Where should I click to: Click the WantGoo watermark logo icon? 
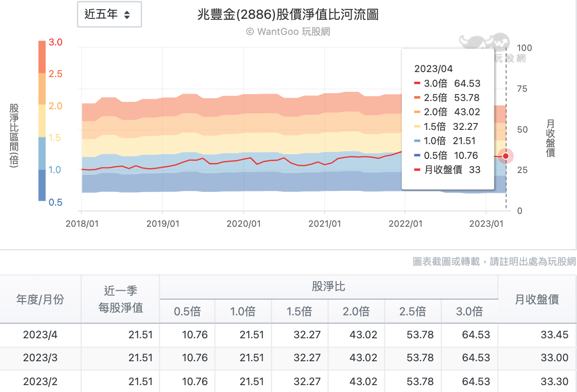pos(484,41)
